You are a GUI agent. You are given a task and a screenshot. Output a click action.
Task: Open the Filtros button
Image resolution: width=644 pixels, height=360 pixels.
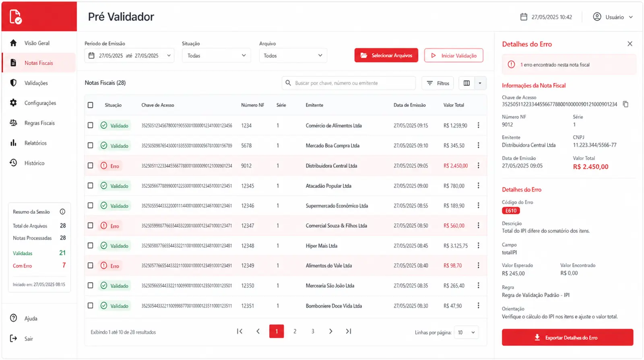click(438, 83)
